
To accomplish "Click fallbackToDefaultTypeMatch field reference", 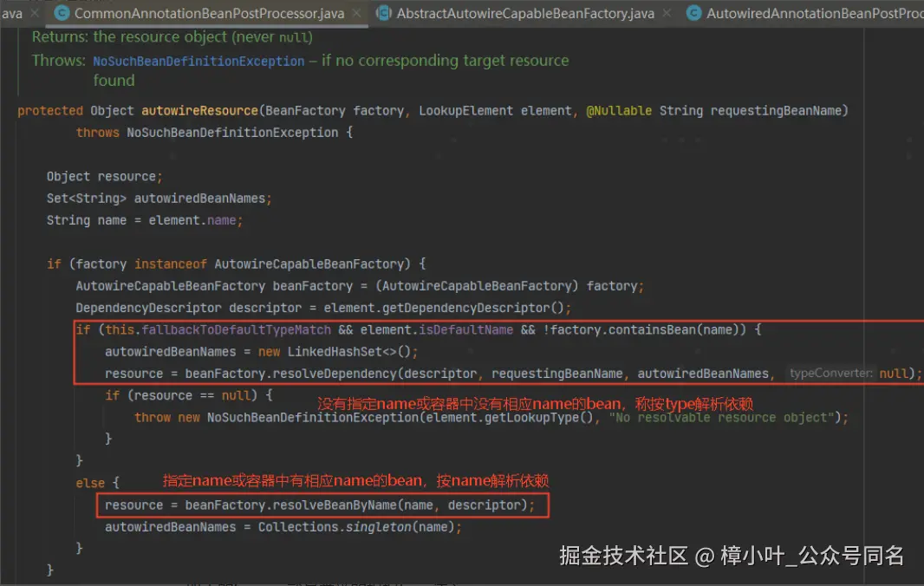I will [236, 329].
